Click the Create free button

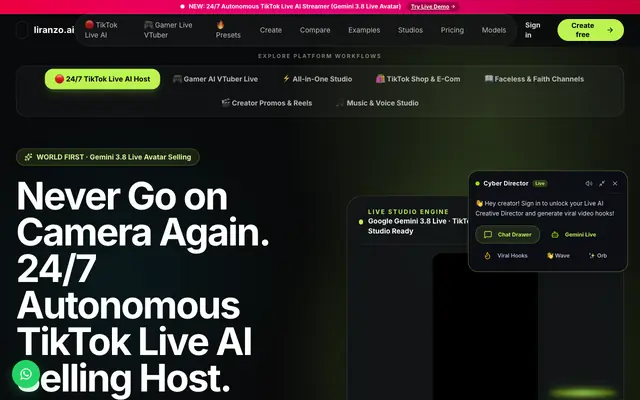(591, 30)
